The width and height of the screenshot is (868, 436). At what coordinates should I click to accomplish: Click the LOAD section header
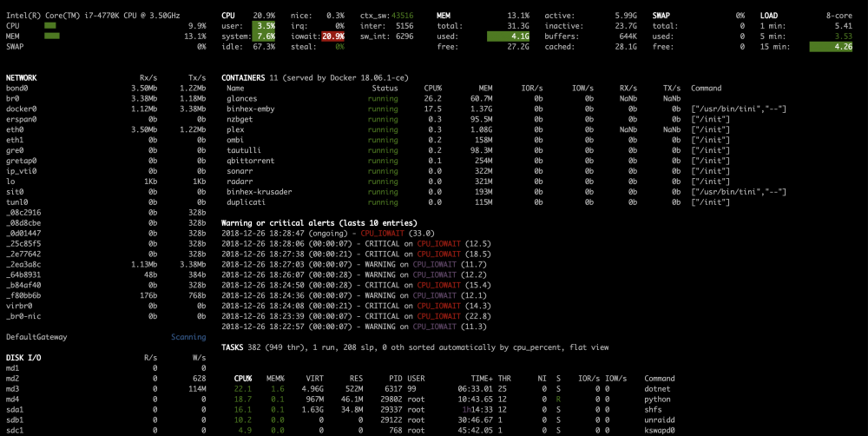[769, 16]
